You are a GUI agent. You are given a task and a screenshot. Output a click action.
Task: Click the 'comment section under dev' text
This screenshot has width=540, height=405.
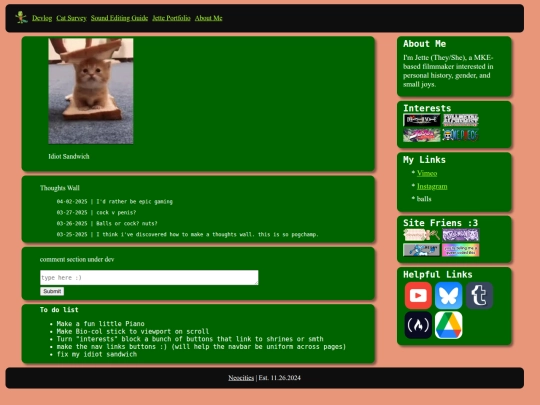pos(77,259)
